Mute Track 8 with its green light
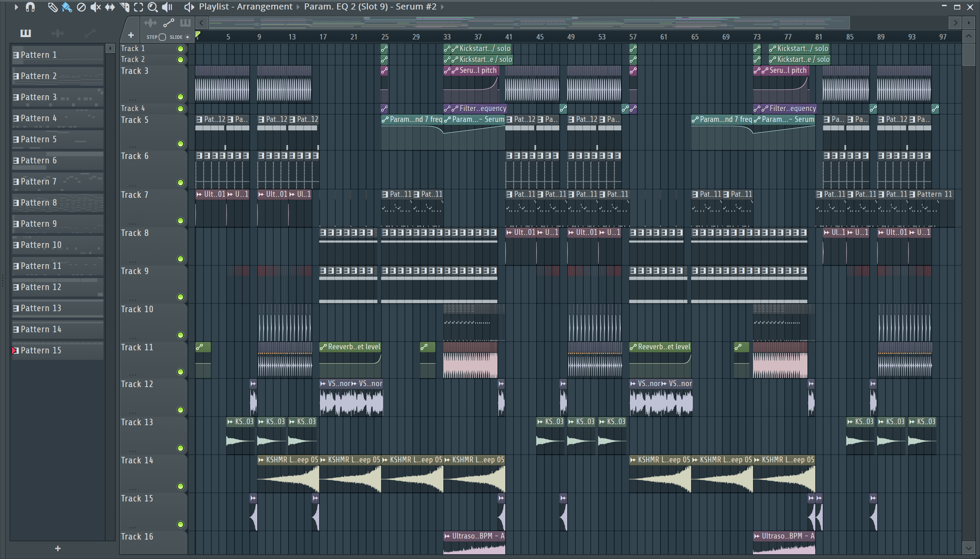 tap(180, 259)
